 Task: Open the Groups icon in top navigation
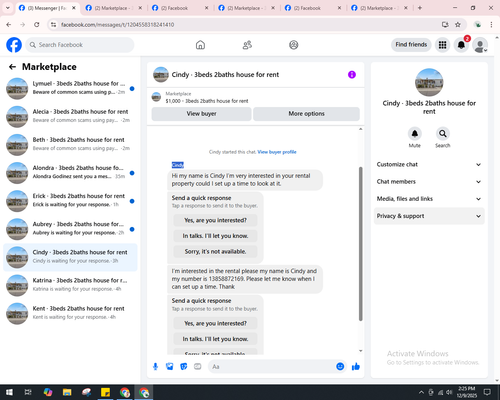(x=294, y=45)
